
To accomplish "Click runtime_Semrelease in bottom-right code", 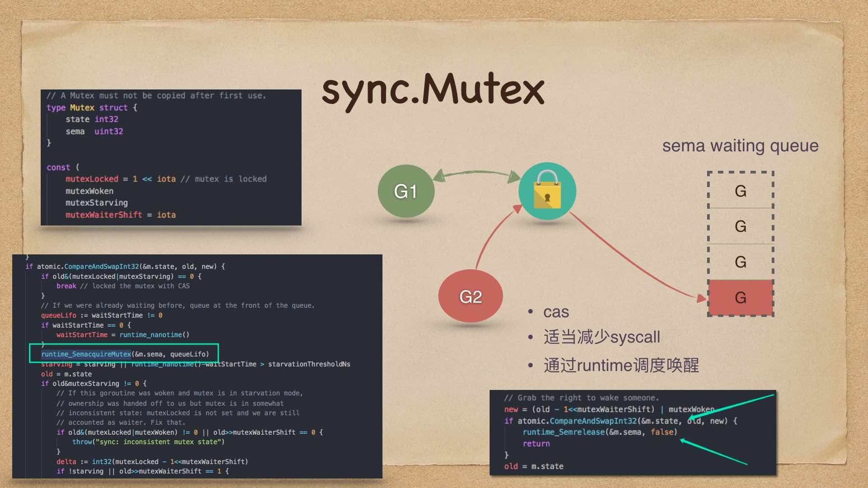I will tap(563, 432).
